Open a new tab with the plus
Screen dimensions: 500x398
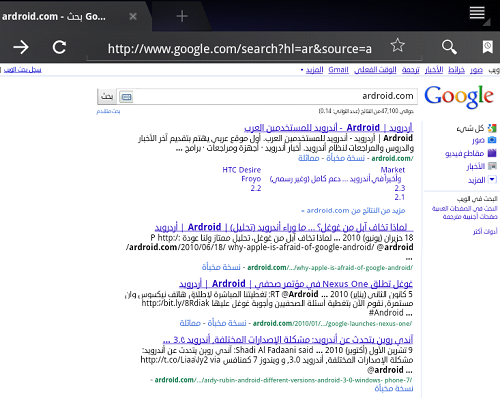[182, 16]
